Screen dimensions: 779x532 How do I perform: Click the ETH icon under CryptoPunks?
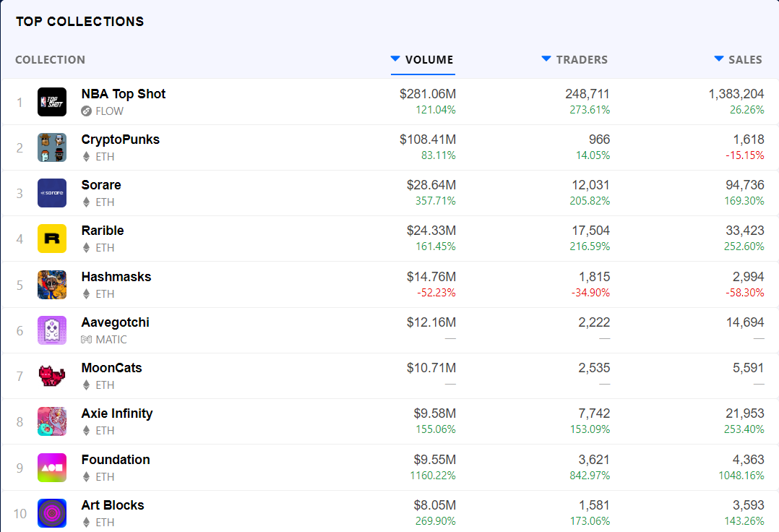pos(87,157)
